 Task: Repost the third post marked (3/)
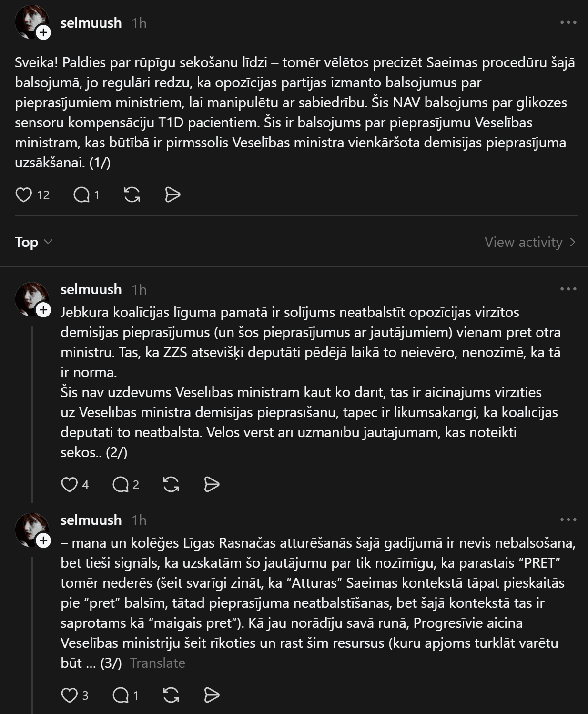171,695
